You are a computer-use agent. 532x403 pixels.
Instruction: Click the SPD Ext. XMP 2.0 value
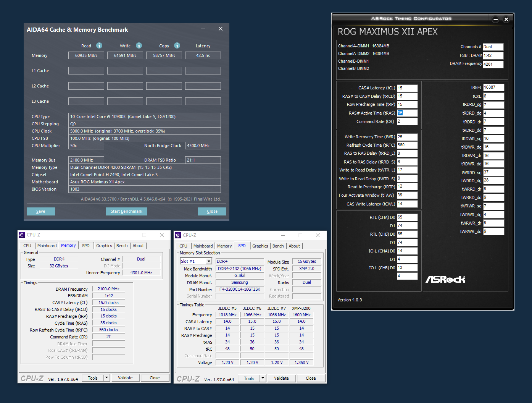(x=307, y=269)
